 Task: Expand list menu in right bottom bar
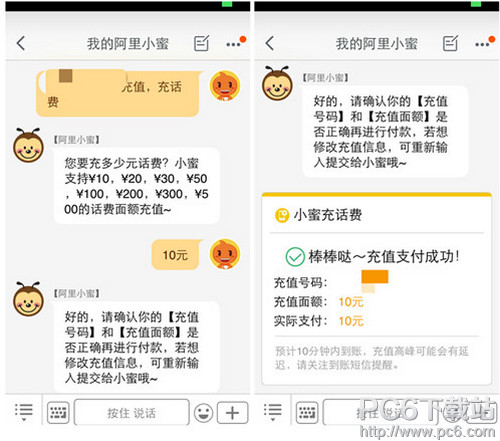click(273, 412)
